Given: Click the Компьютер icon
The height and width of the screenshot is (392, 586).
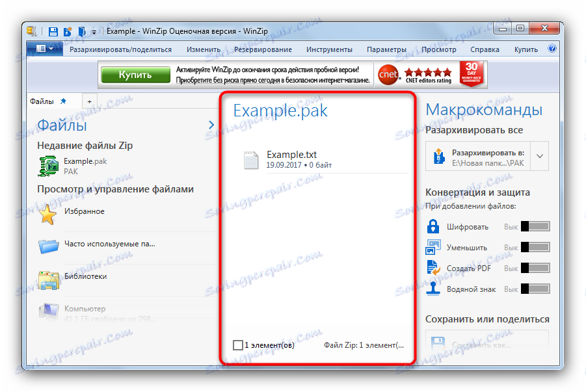Looking at the screenshot, I should [x=49, y=311].
